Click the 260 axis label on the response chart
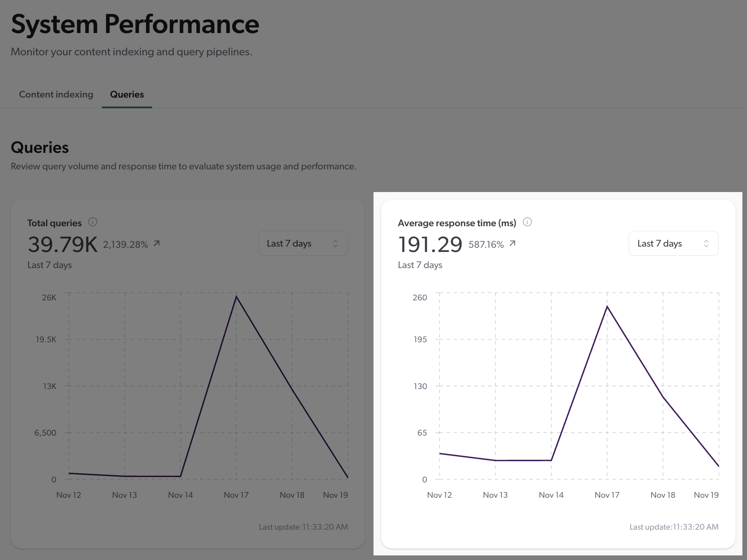Image resolution: width=747 pixels, height=560 pixels. tap(420, 298)
